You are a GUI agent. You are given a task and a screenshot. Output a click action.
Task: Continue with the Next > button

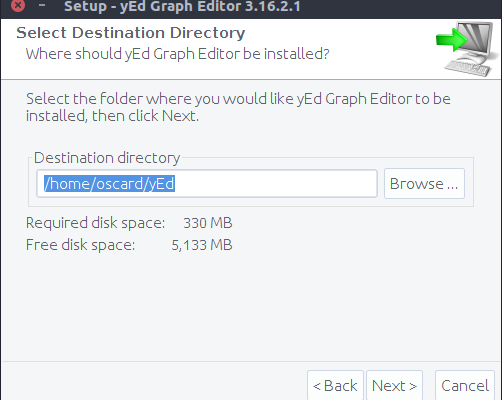click(x=394, y=386)
